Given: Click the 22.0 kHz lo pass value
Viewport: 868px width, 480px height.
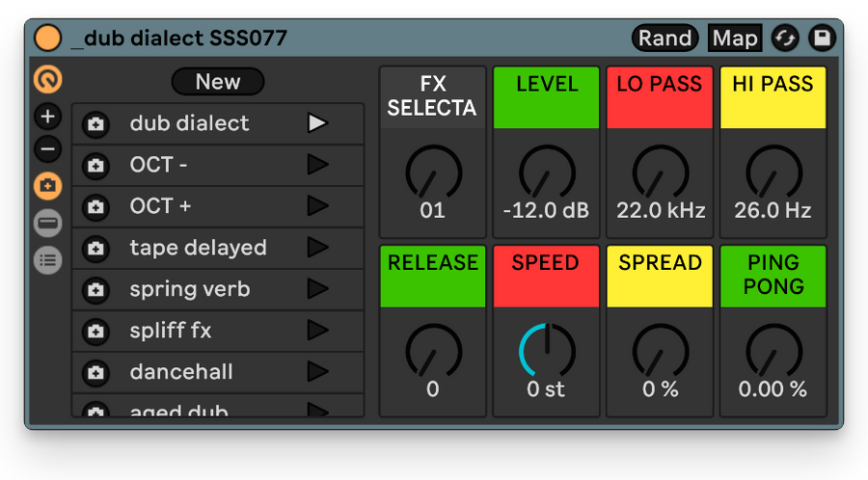Looking at the screenshot, I should pos(661,211).
